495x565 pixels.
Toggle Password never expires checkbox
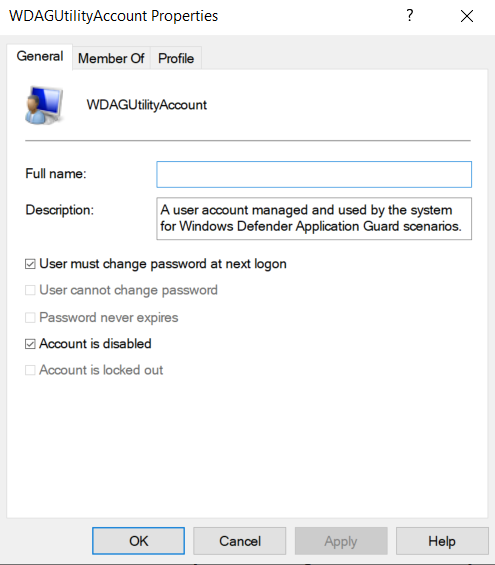point(30,317)
